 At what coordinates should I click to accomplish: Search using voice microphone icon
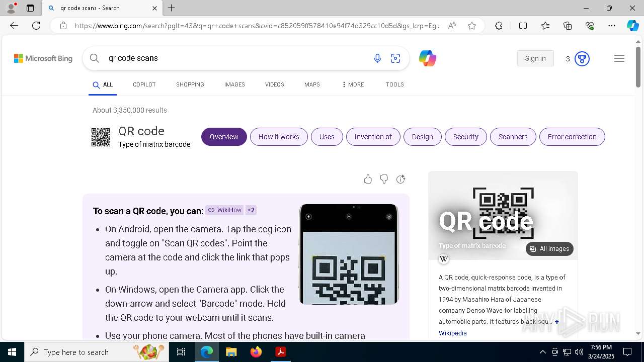(377, 58)
